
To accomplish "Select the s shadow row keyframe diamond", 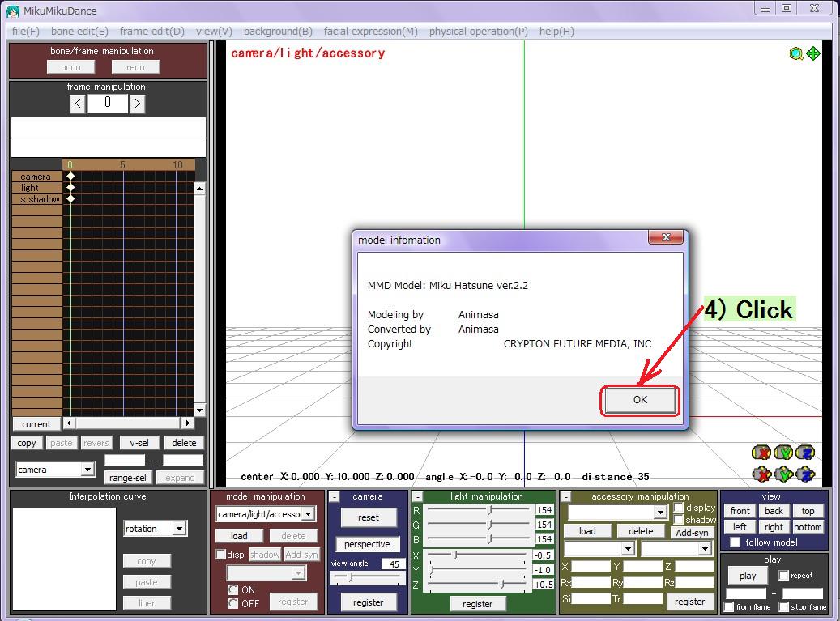I will [x=70, y=198].
